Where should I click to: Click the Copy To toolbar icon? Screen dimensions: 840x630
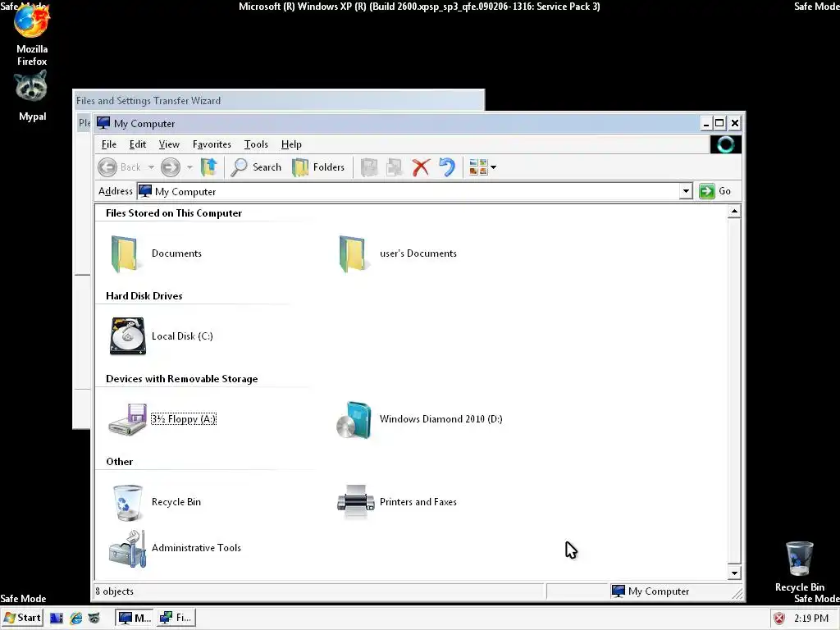[395, 167]
